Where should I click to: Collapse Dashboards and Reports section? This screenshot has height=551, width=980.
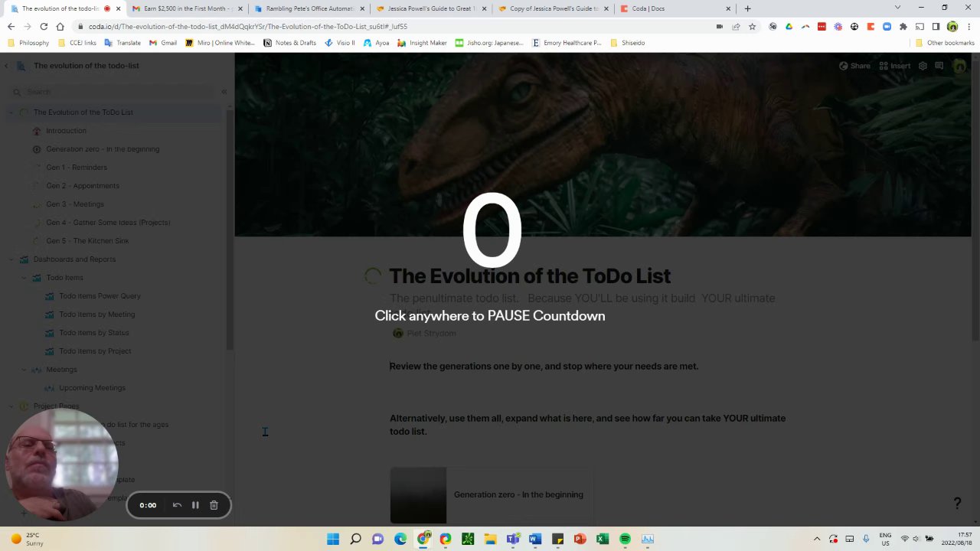tap(11, 259)
